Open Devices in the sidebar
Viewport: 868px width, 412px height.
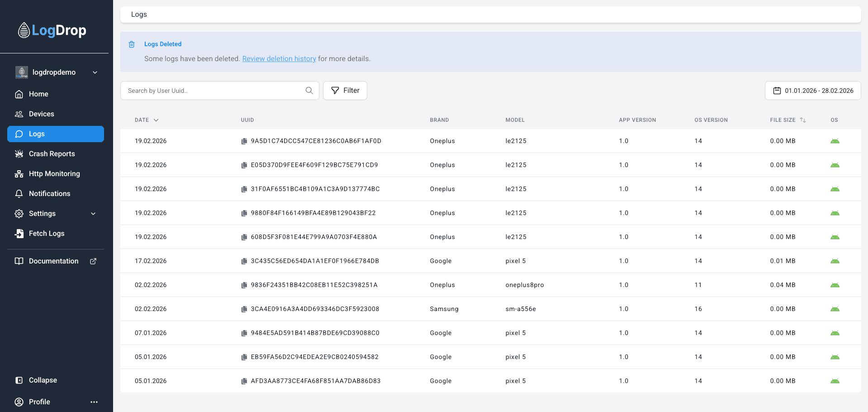pos(56,114)
